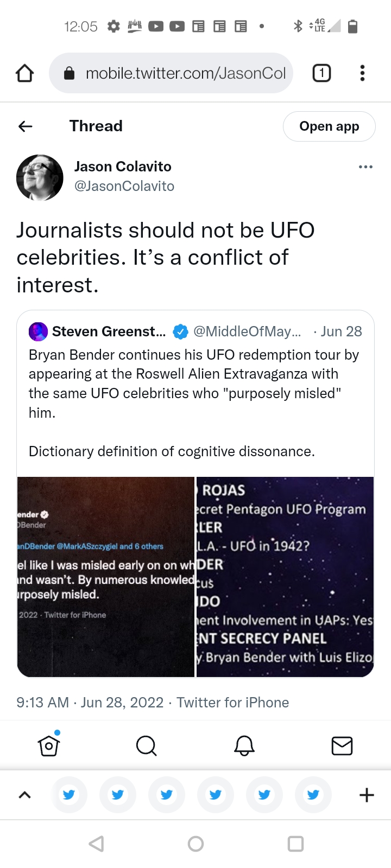Open the tweet's more options ellipsis
Viewport: 391px width, 868px height.
(365, 167)
